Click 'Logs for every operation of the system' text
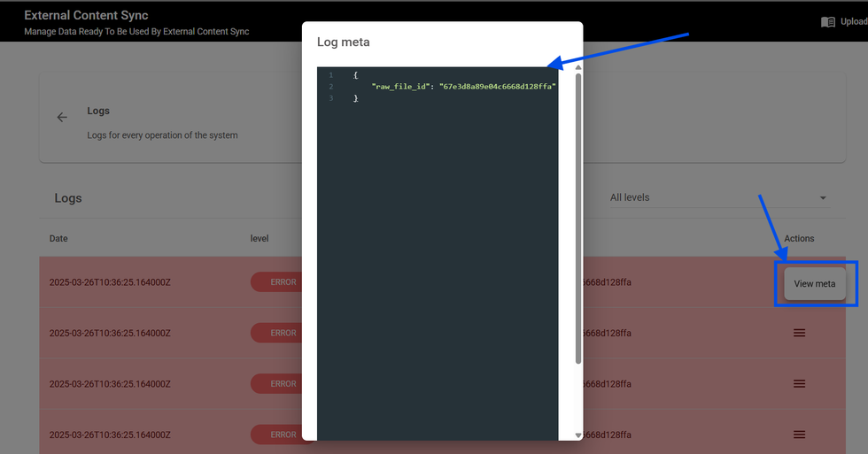The height and width of the screenshot is (454, 868). pyautogui.click(x=162, y=135)
